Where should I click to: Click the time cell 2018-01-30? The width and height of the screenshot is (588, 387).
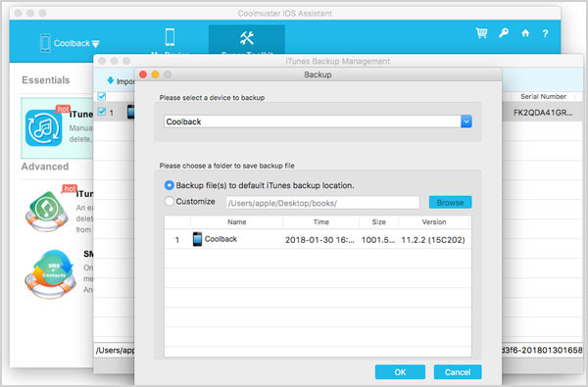click(x=319, y=240)
